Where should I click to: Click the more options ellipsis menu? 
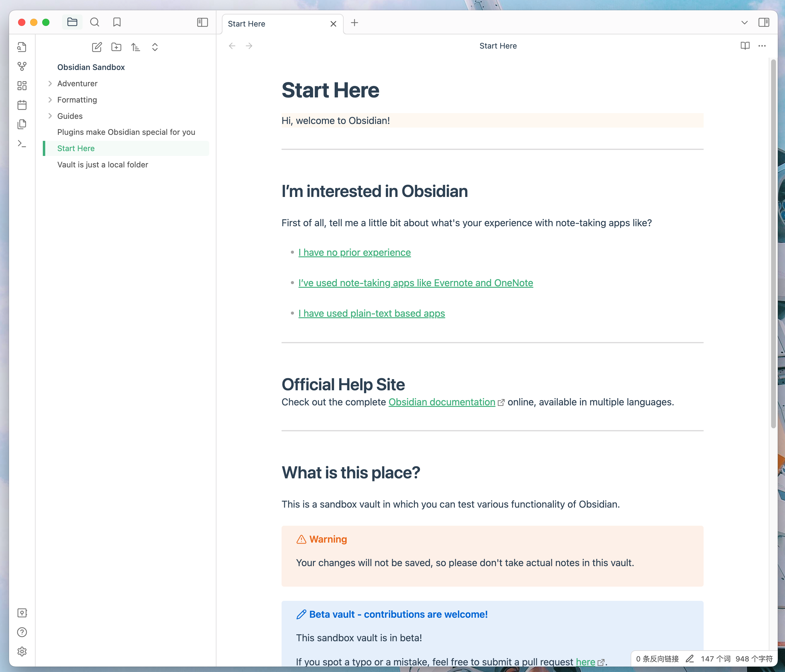[x=762, y=45]
